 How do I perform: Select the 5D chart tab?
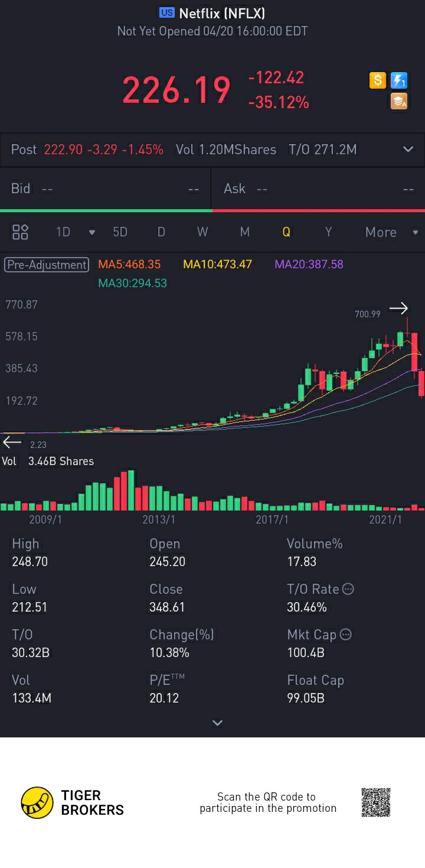120,232
